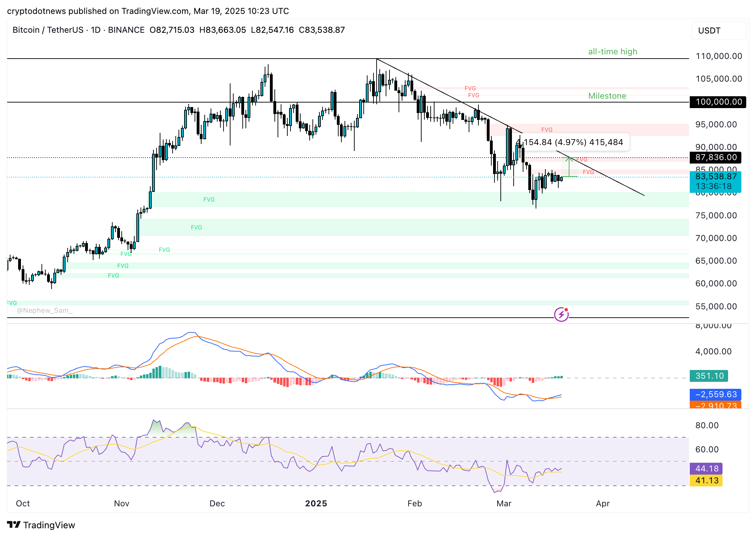Image resolution: width=756 pixels, height=537 pixels.
Task: Select the BINANCE exchange label in the legend
Action: pyautogui.click(x=126, y=30)
